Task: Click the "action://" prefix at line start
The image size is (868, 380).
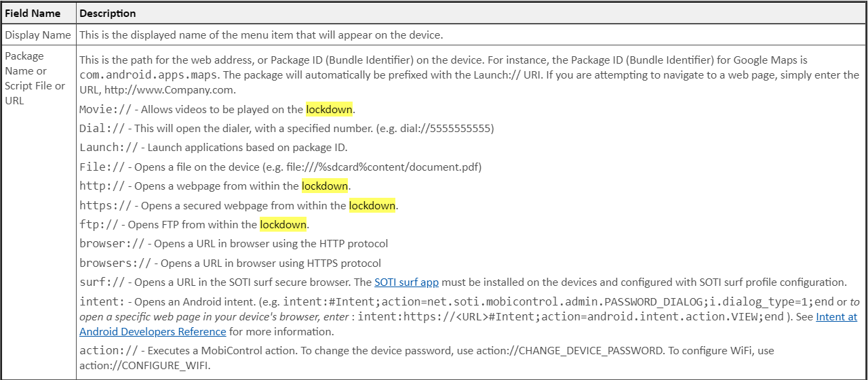Action: [106, 351]
